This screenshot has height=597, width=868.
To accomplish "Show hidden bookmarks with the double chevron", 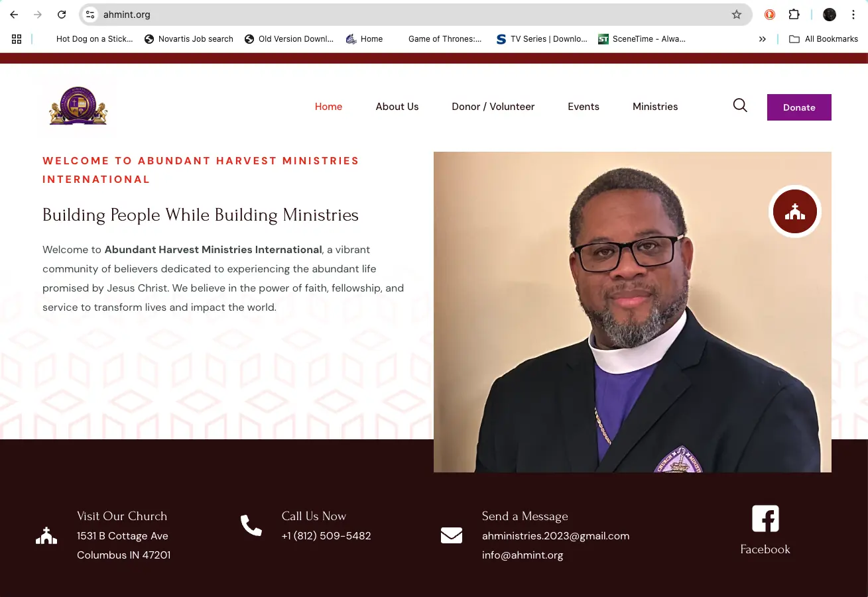I will tap(763, 39).
